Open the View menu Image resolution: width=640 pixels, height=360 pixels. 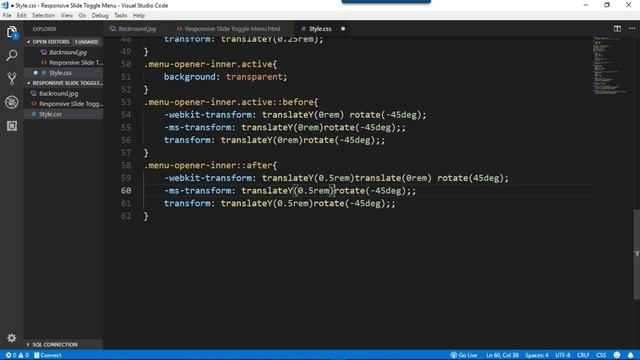pos(67,16)
